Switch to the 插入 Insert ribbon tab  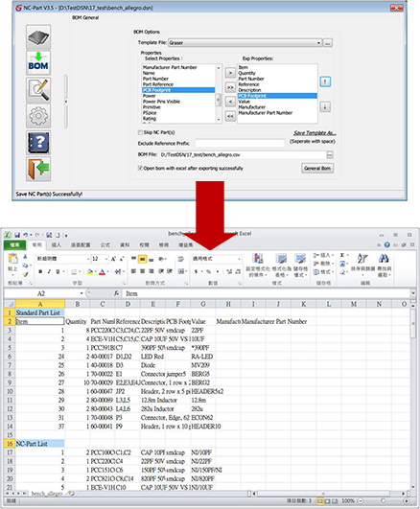pos(56,244)
